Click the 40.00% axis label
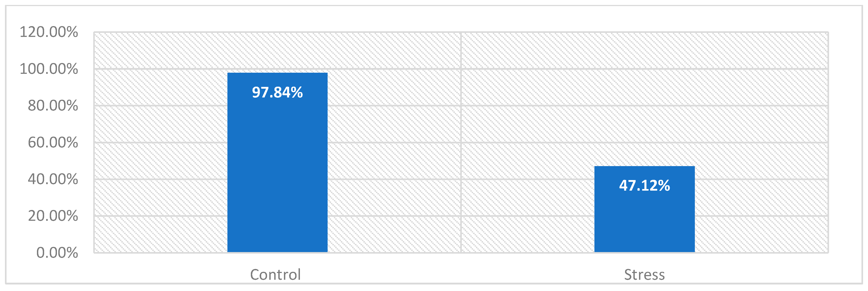Viewport: 868px width, 291px height. (x=53, y=179)
